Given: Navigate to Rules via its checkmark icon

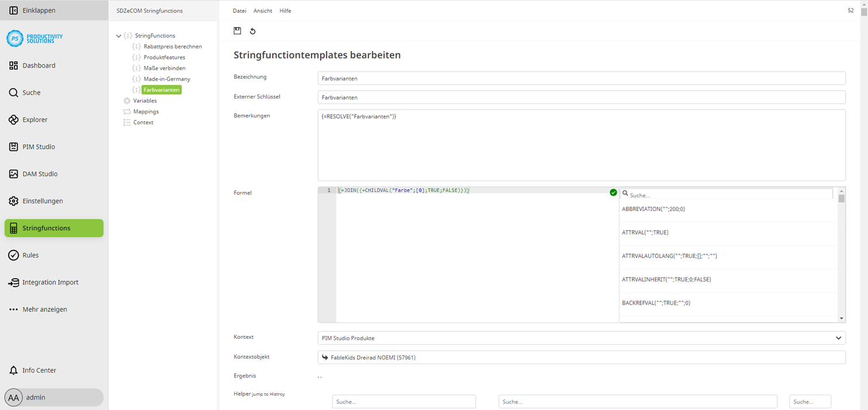Looking at the screenshot, I should [13, 255].
